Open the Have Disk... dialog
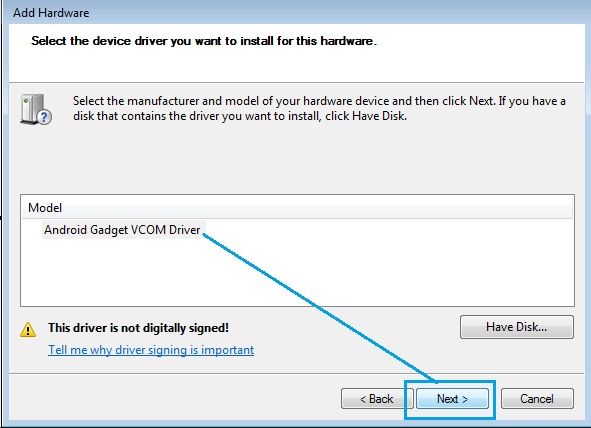This screenshot has width=591, height=428. coord(517,327)
